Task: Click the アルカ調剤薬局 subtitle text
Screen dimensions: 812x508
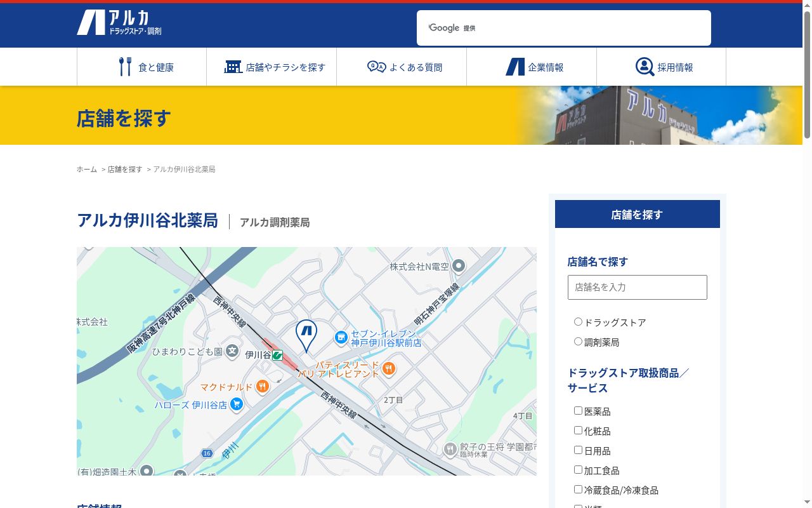Action: tap(275, 222)
